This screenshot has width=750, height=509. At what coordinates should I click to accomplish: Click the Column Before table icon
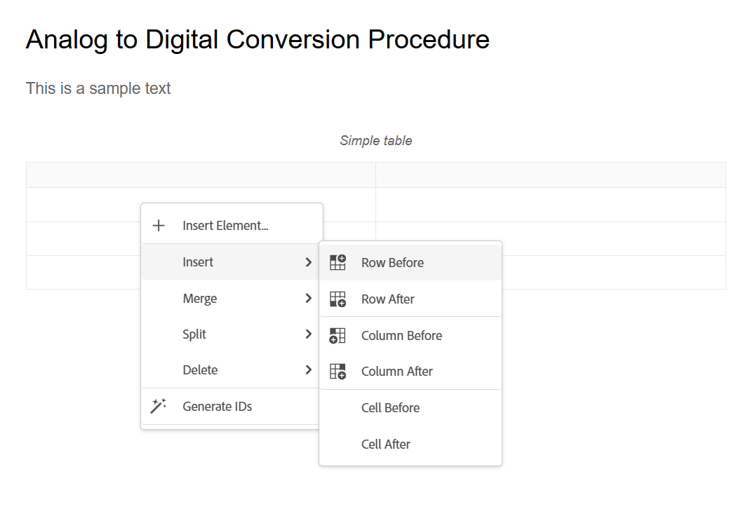tap(338, 336)
